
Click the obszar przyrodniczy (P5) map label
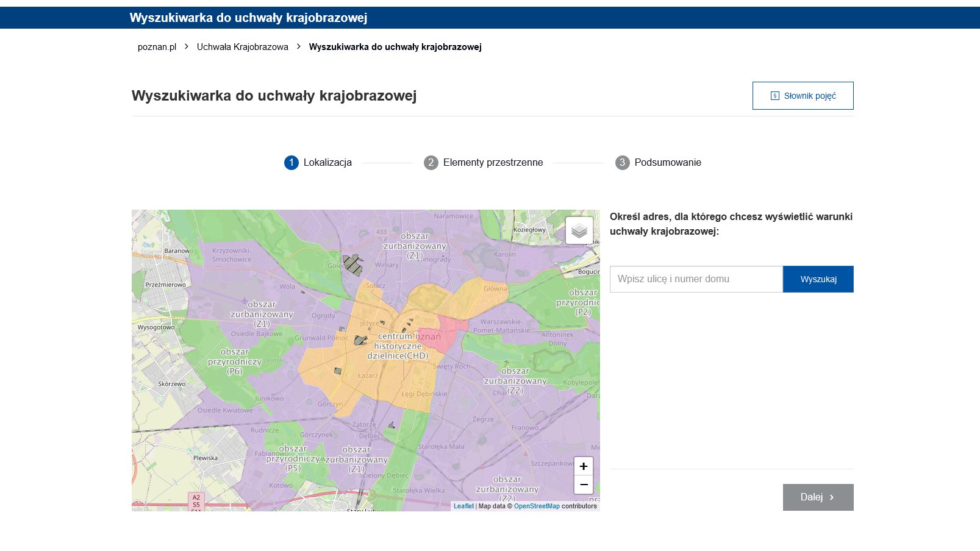pos(293,458)
